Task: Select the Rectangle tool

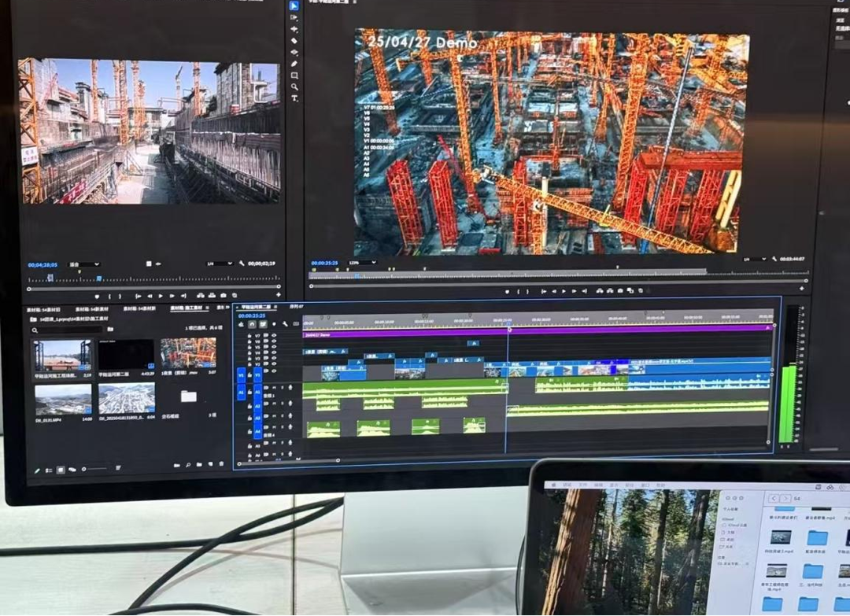Action: [x=294, y=76]
